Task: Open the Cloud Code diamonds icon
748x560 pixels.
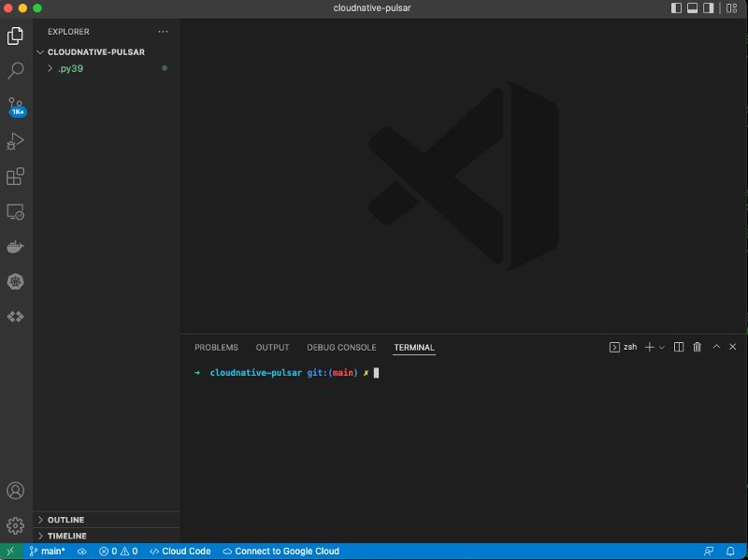Action: click(15, 316)
